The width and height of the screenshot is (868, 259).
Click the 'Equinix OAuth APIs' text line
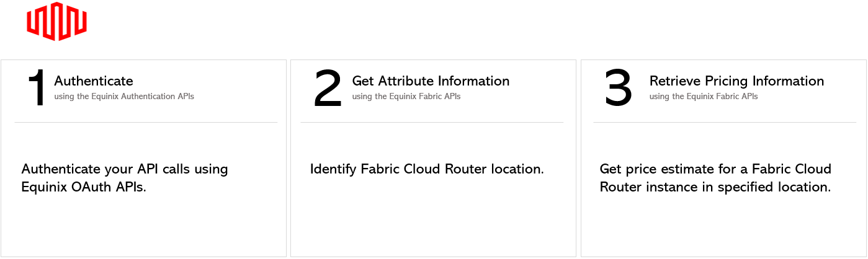tap(84, 187)
